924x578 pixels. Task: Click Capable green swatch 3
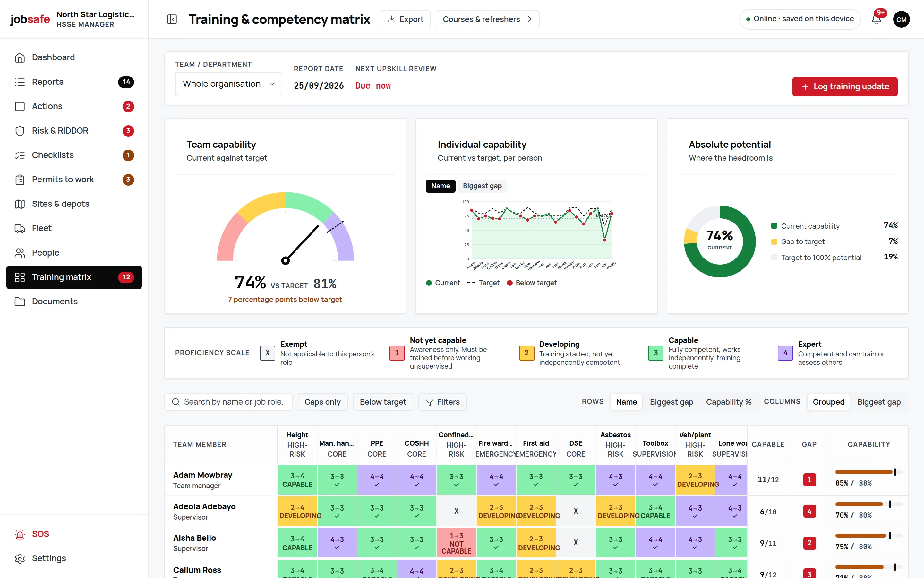pyautogui.click(x=655, y=353)
